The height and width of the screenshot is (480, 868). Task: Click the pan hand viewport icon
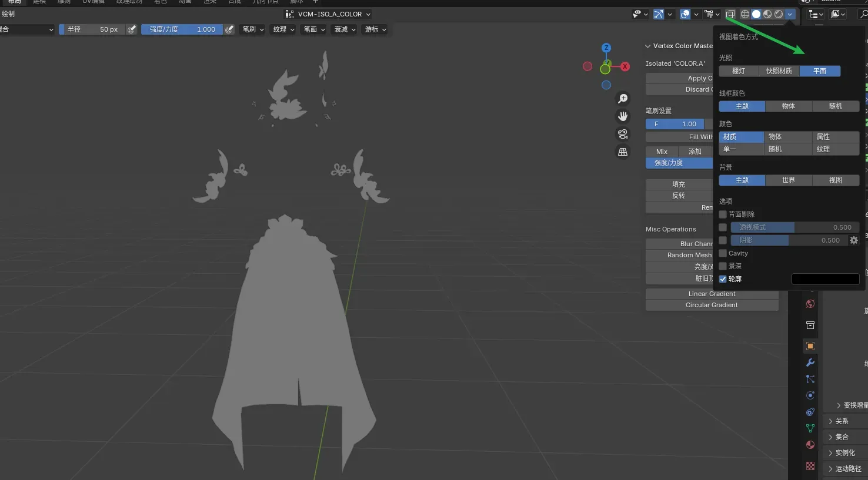tap(623, 116)
